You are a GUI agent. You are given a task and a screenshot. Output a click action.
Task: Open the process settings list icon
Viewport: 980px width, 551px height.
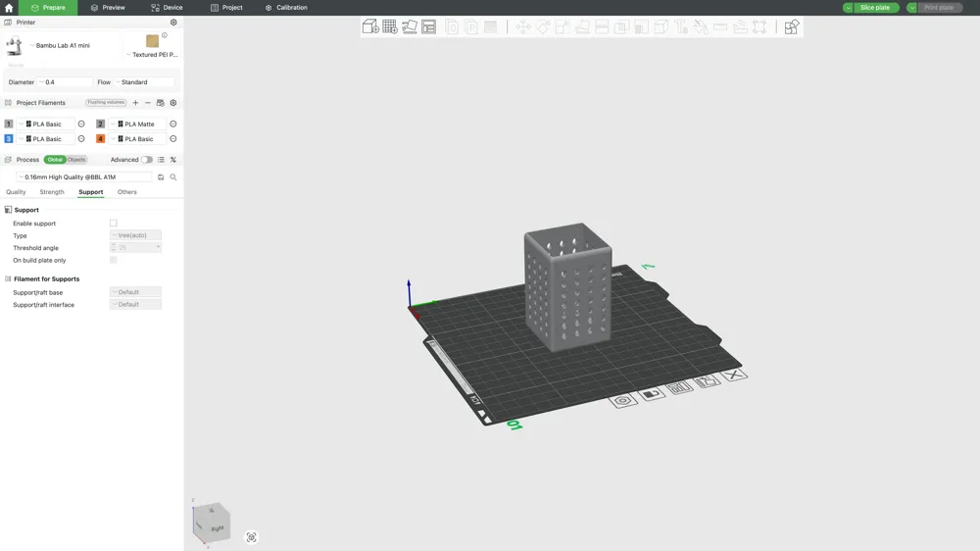click(161, 160)
